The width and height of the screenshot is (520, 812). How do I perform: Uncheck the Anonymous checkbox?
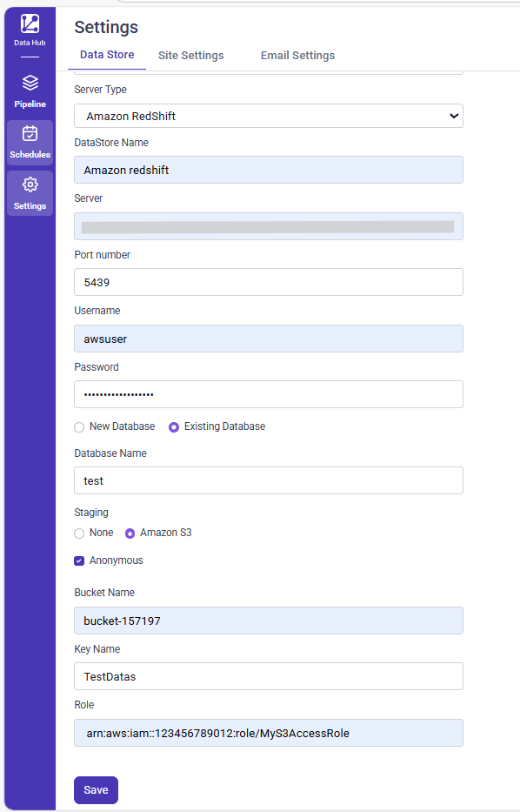[79, 560]
